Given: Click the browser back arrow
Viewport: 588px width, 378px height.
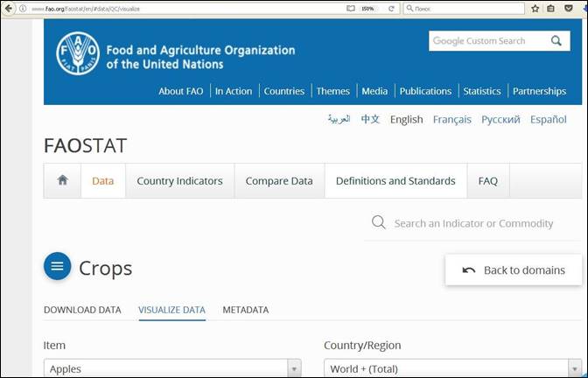Looking at the screenshot, I should 9,8.
